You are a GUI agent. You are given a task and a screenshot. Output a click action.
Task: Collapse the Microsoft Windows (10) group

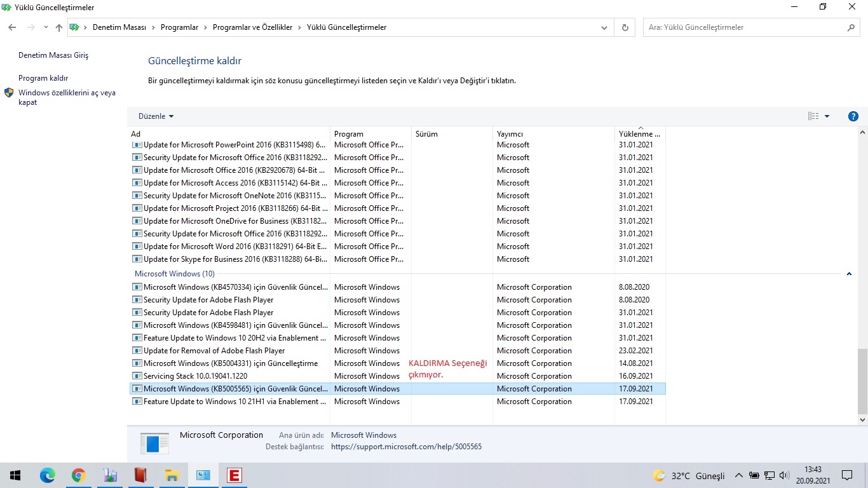point(849,274)
